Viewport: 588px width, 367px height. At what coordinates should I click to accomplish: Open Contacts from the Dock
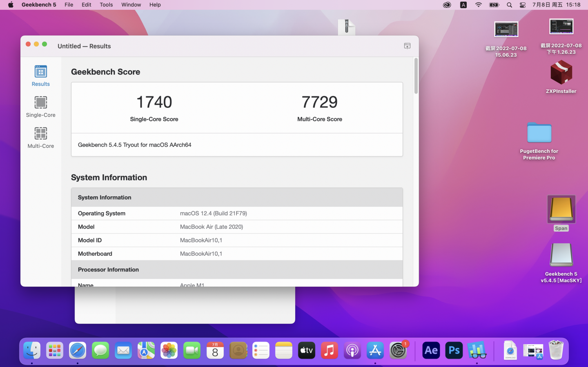pos(238,350)
